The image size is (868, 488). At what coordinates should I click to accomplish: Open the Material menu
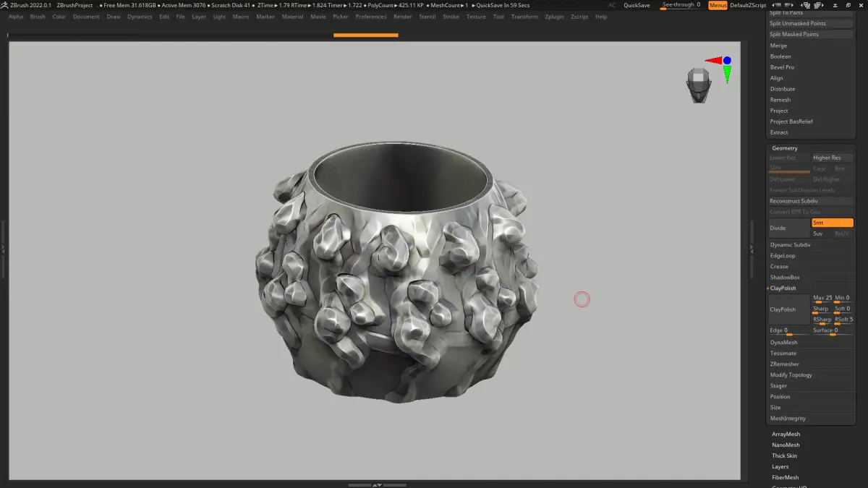[293, 17]
